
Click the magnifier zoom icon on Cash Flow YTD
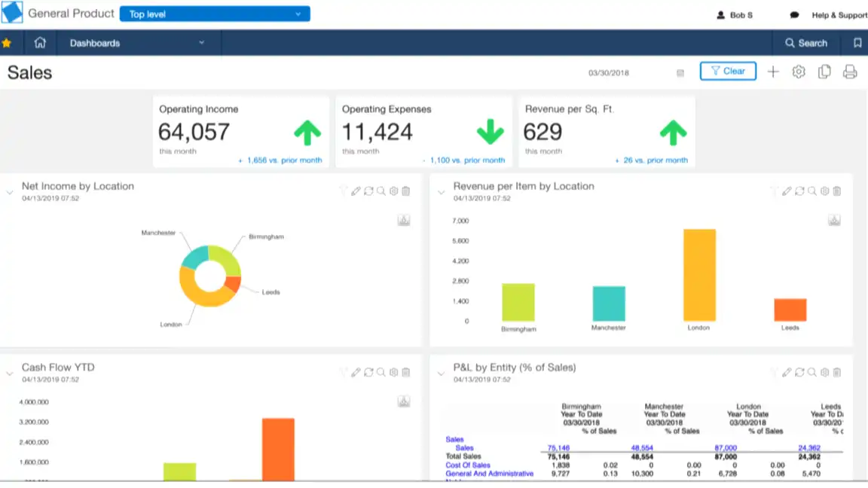tap(381, 371)
